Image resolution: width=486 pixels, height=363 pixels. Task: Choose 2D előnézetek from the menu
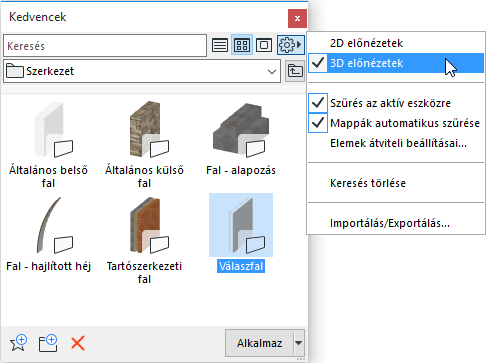(x=396, y=43)
